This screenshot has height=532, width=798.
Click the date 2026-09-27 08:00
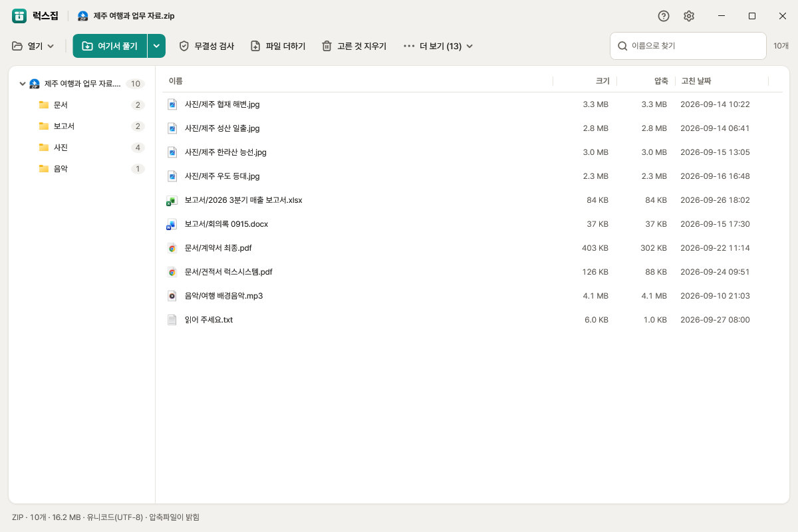pos(715,320)
